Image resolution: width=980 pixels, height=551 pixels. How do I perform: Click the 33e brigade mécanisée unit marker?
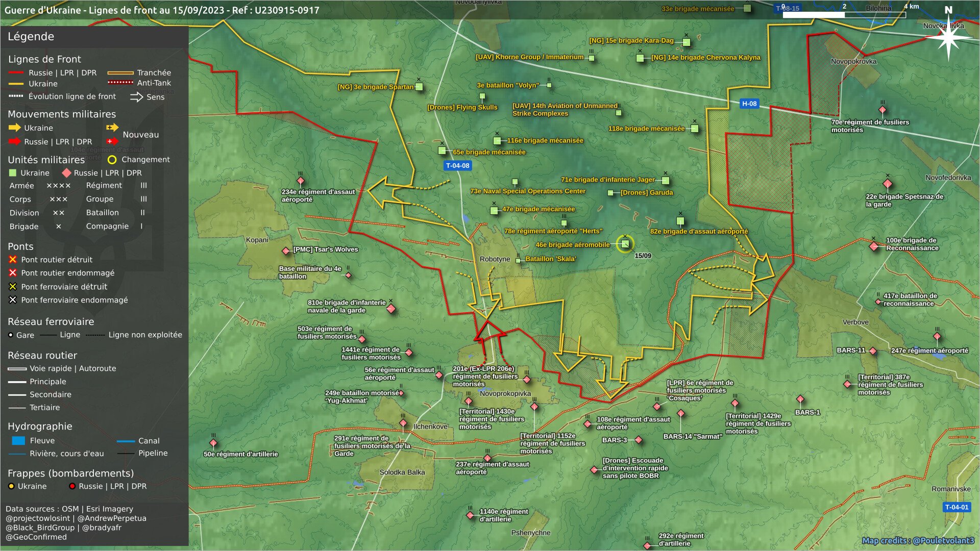(747, 8)
